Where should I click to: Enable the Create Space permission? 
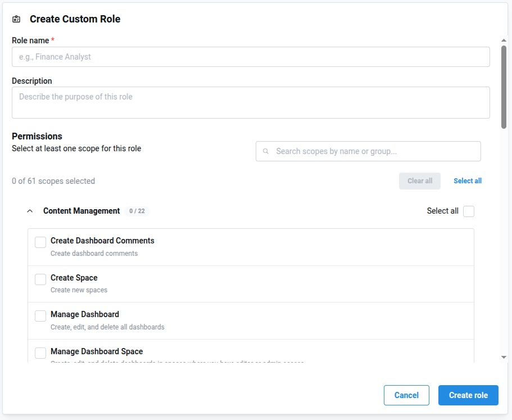pyautogui.click(x=40, y=279)
